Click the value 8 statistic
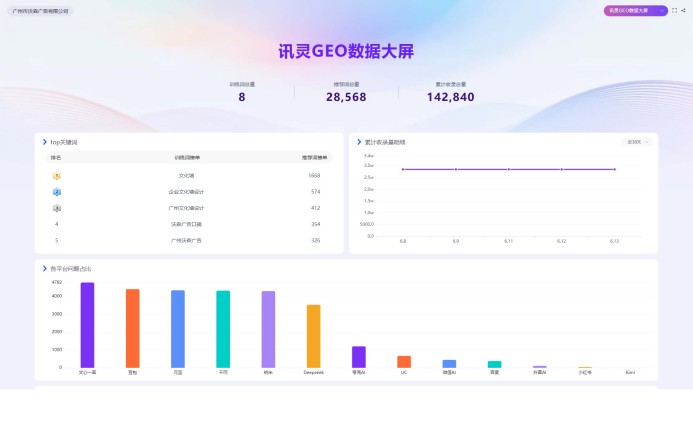This screenshot has height=432, width=693. coord(242,97)
